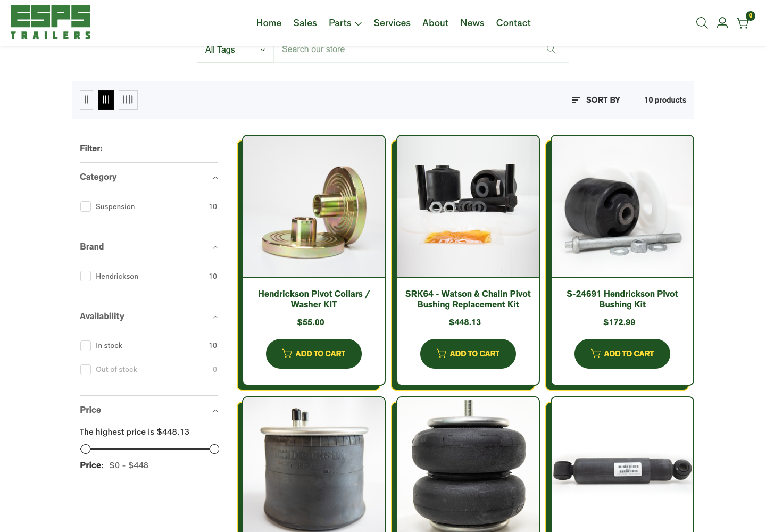Collapse the Availability filter section
The image size is (766, 532).
[215, 317]
